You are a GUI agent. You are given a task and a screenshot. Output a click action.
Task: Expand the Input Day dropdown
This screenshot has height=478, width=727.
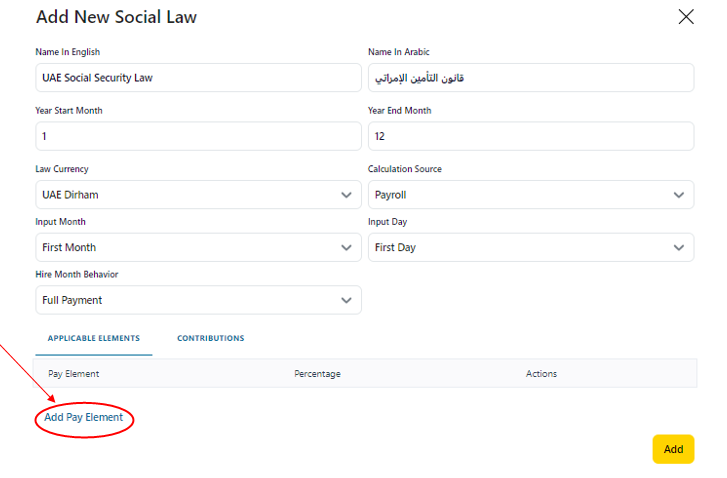tap(530, 247)
